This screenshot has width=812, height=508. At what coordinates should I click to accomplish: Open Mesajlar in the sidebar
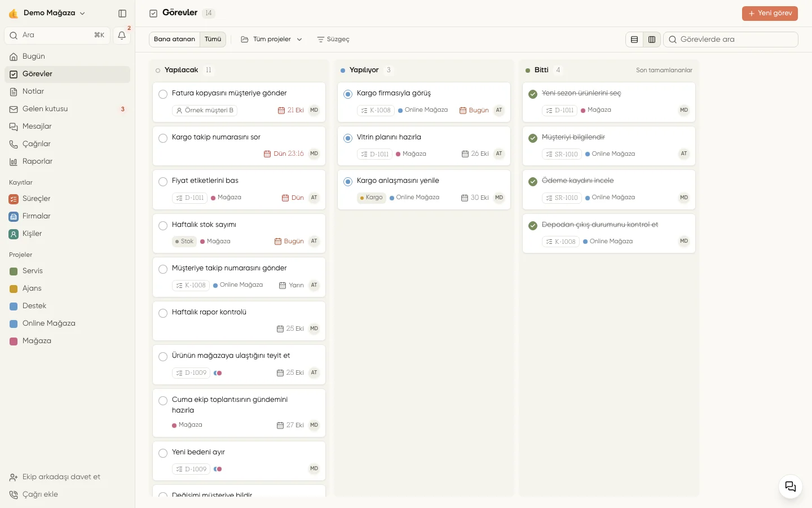coord(68,126)
